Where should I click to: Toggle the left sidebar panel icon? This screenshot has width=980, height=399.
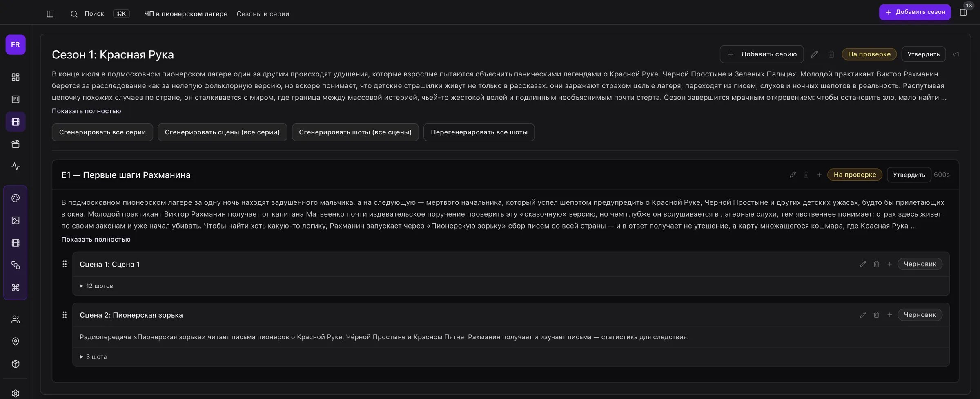[x=50, y=14]
